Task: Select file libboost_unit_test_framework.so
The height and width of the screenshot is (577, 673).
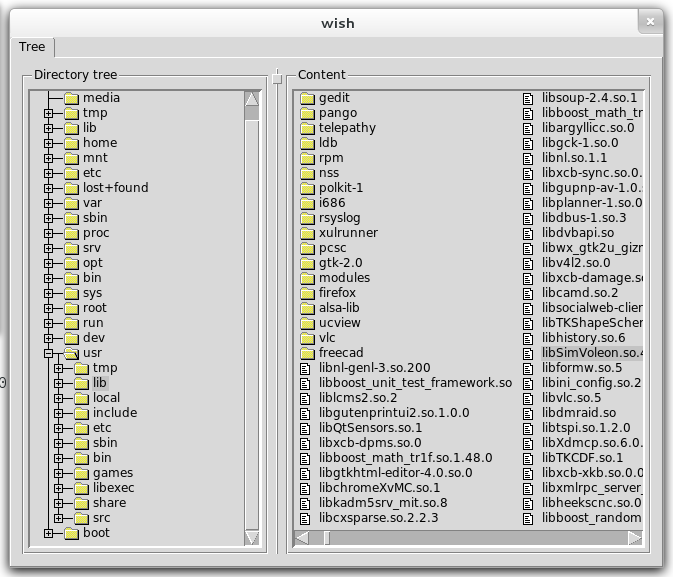Action: point(415,383)
